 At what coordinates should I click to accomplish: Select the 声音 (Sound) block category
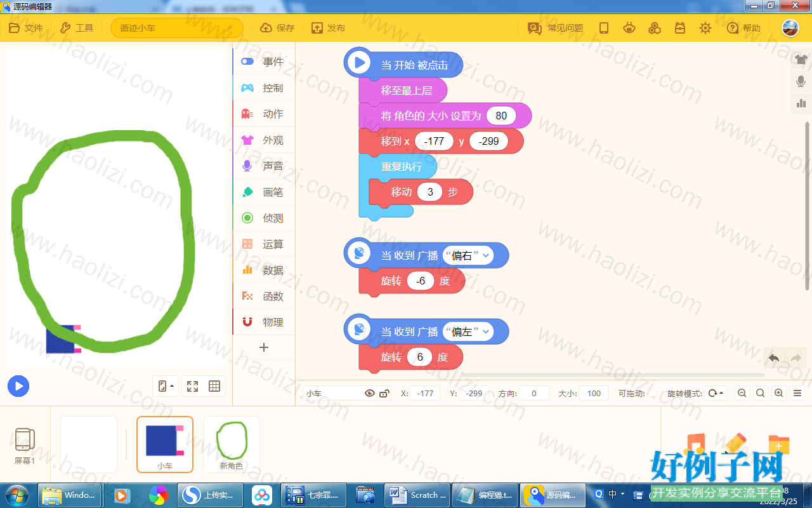tap(264, 166)
